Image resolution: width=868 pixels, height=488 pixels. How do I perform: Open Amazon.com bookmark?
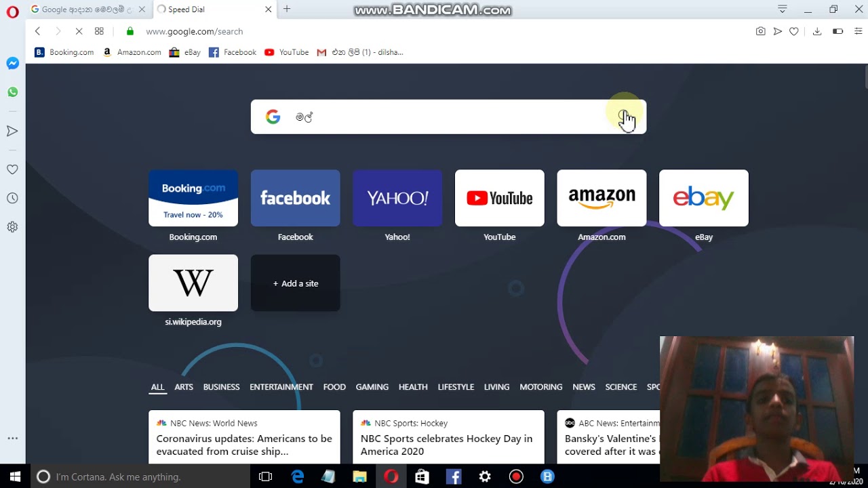[x=132, y=52]
